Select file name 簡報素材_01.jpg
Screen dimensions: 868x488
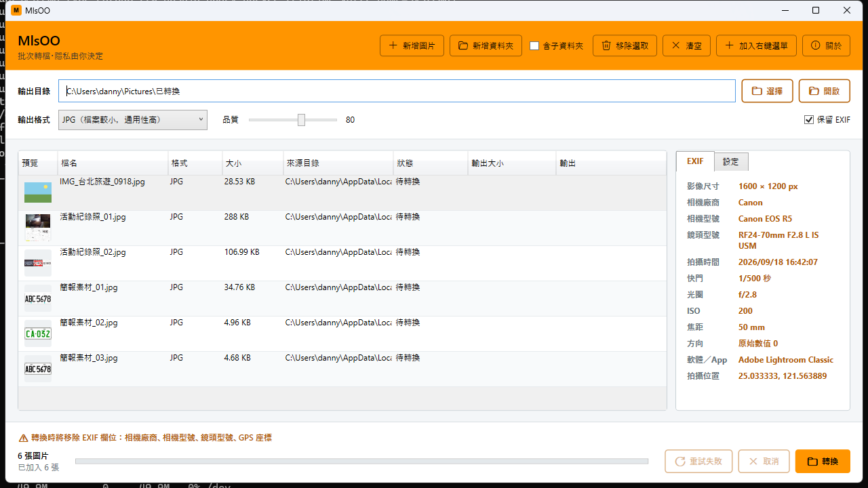tap(89, 287)
